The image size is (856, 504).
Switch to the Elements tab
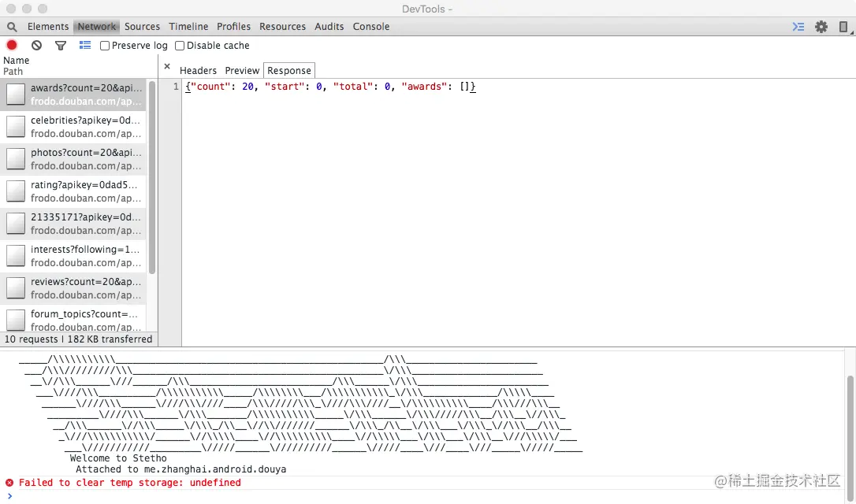pos(48,26)
